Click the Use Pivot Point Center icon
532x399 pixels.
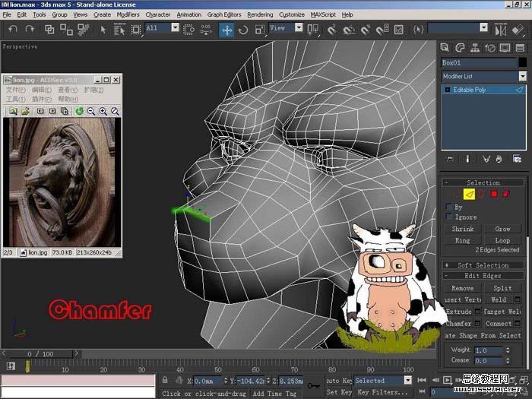(312, 30)
